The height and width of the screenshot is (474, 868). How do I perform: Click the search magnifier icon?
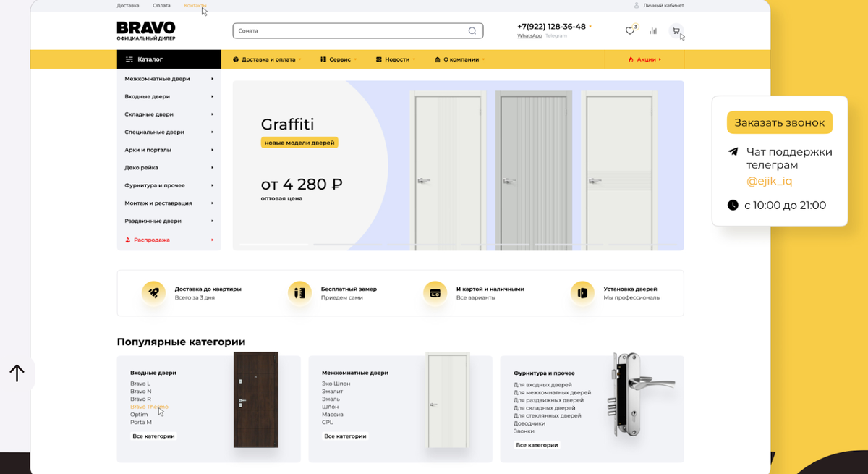[x=474, y=30]
